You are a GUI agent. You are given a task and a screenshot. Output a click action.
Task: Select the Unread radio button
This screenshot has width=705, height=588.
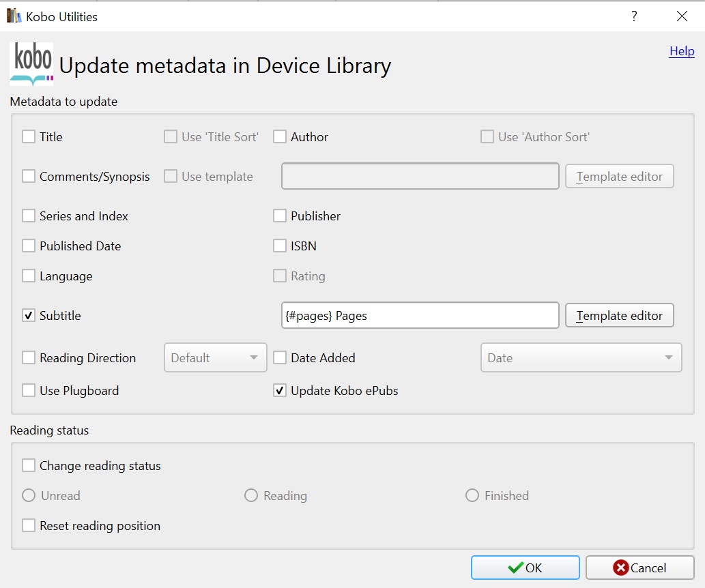pos(29,495)
